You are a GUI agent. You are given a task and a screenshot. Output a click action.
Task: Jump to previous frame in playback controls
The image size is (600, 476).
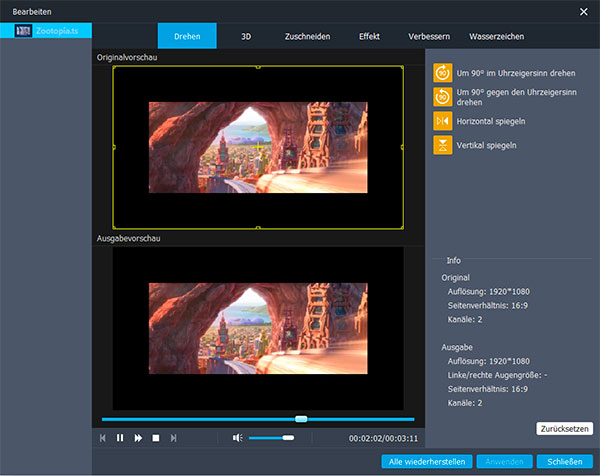[103, 438]
